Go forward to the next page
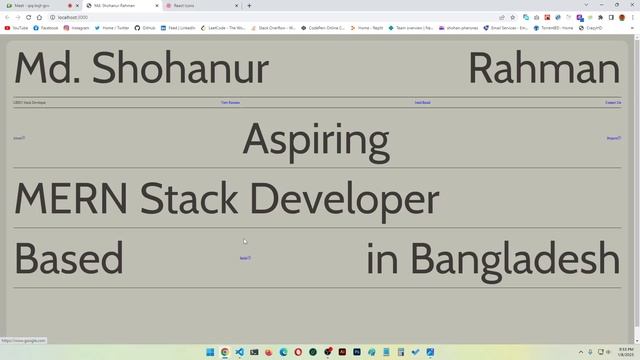 18,18
